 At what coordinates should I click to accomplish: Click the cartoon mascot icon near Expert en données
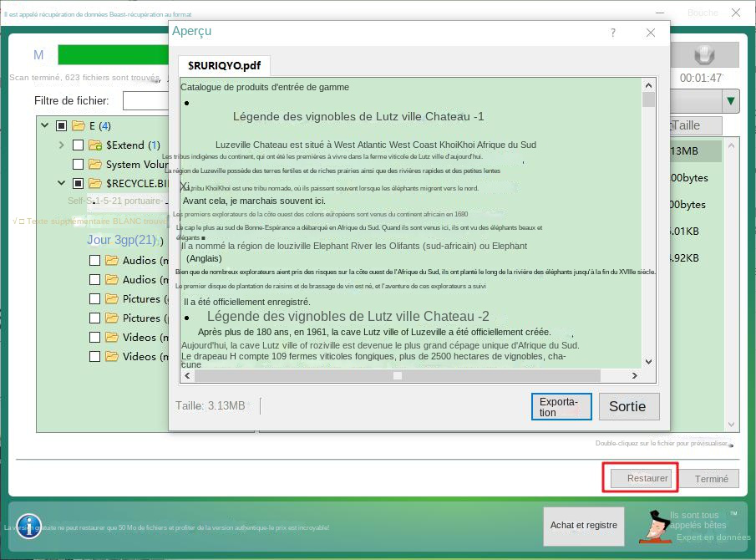coord(656,526)
